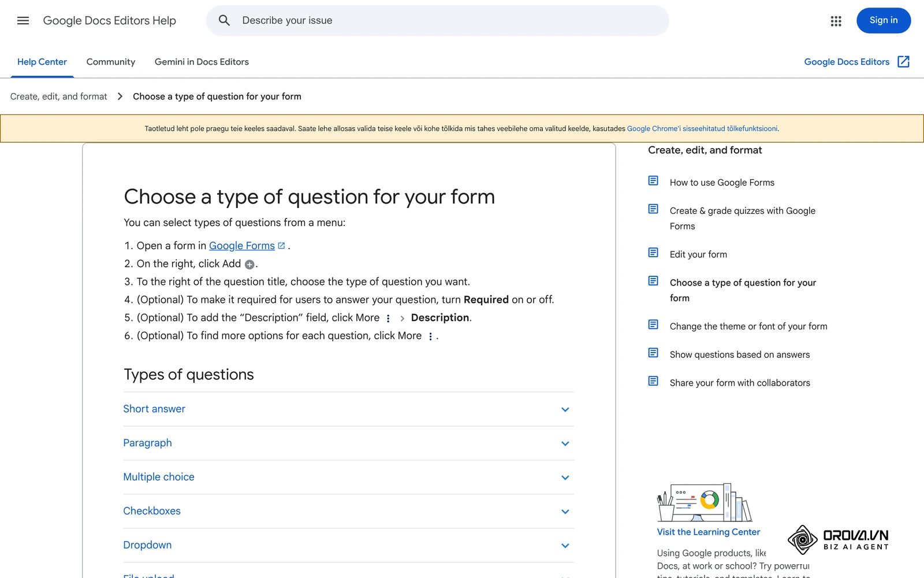Open the Google apps grid

pyautogui.click(x=836, y=21)
